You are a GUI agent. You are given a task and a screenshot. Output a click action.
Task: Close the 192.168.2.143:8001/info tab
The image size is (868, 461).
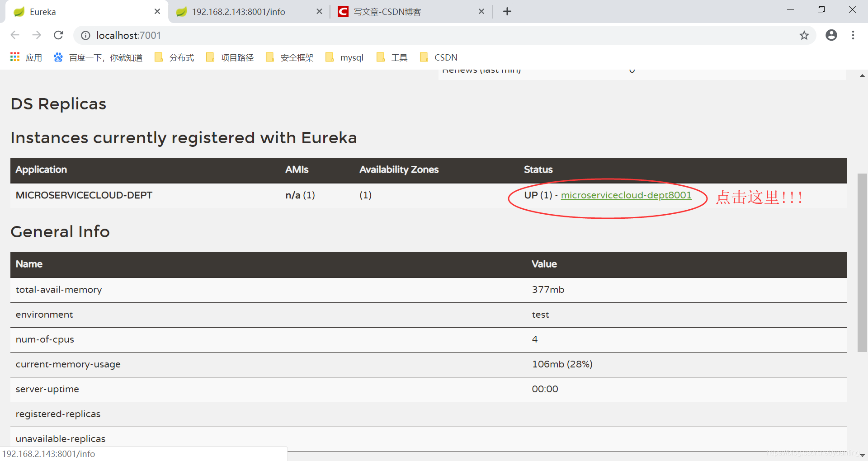(x=319, y=11)
